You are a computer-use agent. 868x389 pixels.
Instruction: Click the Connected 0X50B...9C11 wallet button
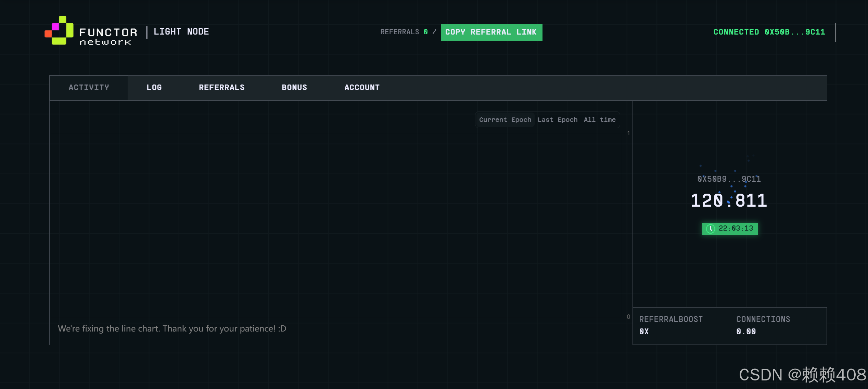(x=769, y=33)
